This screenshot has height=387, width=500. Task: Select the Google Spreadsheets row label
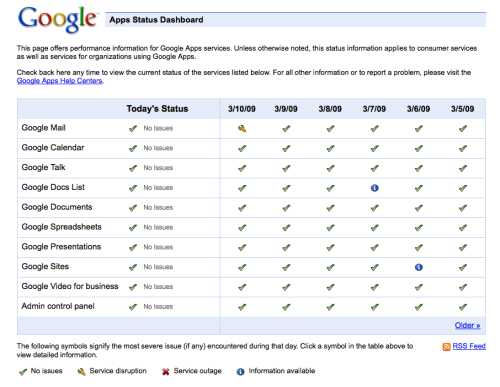[x=61, y=227]
